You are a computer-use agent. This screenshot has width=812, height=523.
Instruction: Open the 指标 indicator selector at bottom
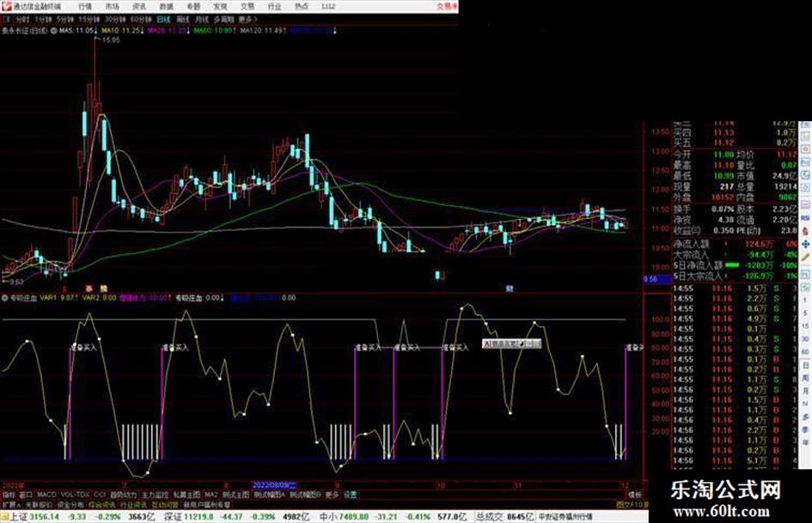pyautogui.click(x=9, y=495)
